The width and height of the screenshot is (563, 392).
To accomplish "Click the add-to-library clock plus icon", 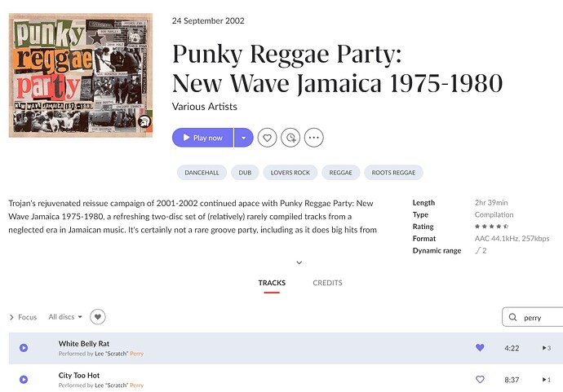I will click(x=290, y=138).
